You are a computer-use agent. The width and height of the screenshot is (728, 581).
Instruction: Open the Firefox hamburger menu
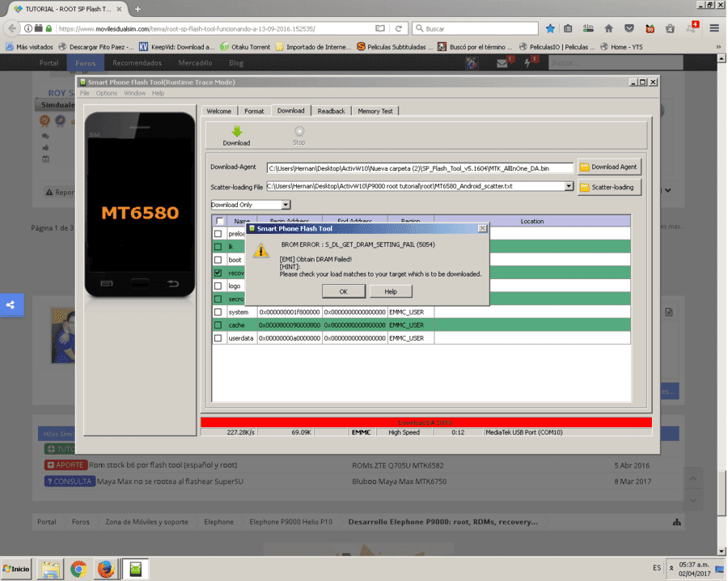(x=714, y=28)
